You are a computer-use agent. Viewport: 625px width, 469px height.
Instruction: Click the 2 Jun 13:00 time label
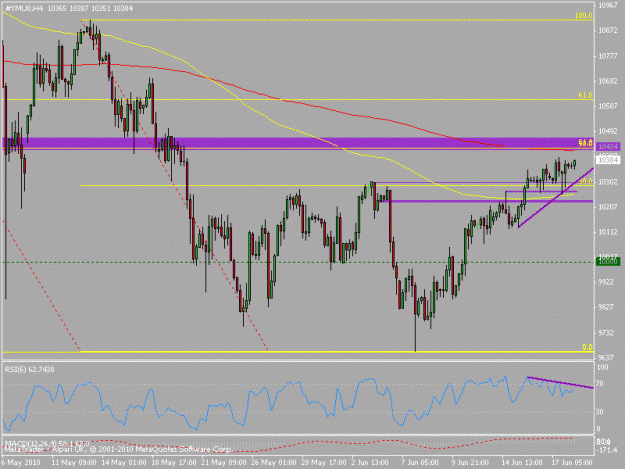point(369,462)
